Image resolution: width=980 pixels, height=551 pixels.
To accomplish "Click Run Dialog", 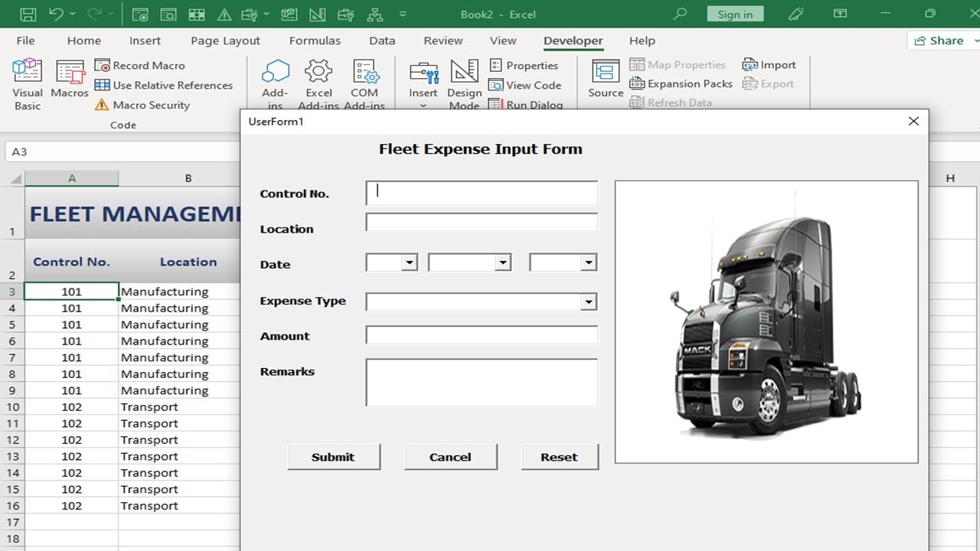I will pos(526,104).
